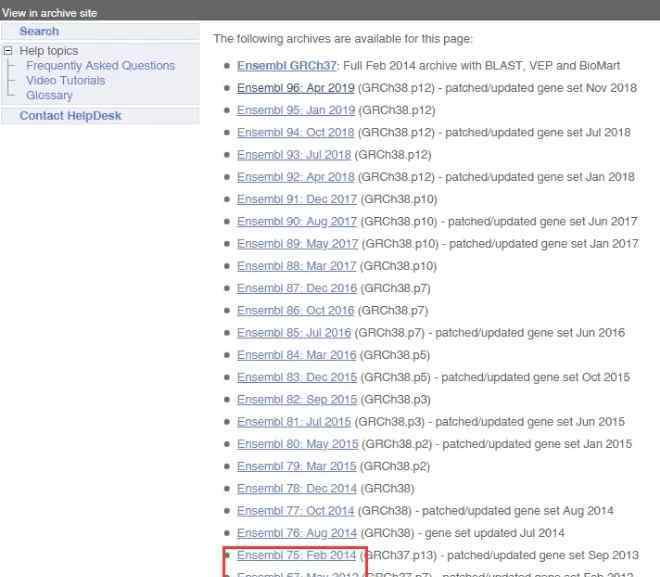Open Ensembl 90: Aug 2017 archive
660x577 pixels.
point(297,221)
